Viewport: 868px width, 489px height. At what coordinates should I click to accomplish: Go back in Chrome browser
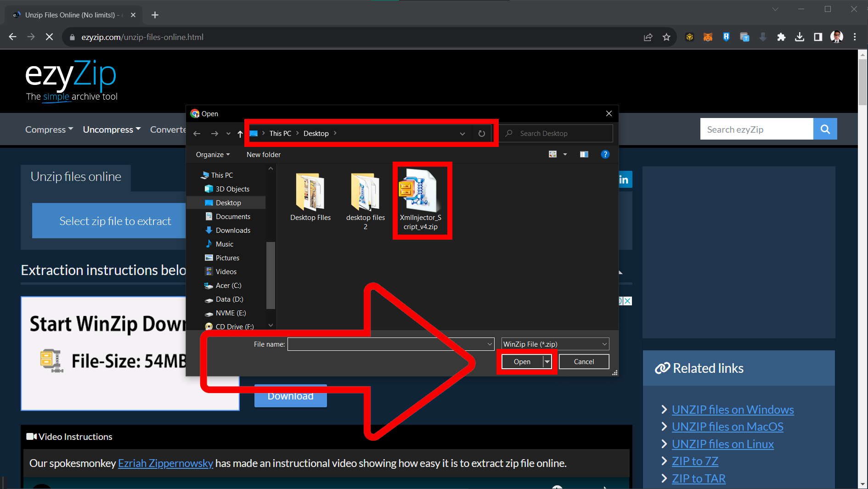[x=13, y=37]
